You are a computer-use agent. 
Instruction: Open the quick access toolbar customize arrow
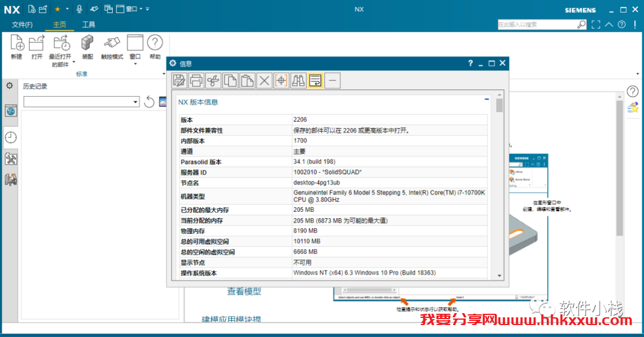(x=147, y=8)
